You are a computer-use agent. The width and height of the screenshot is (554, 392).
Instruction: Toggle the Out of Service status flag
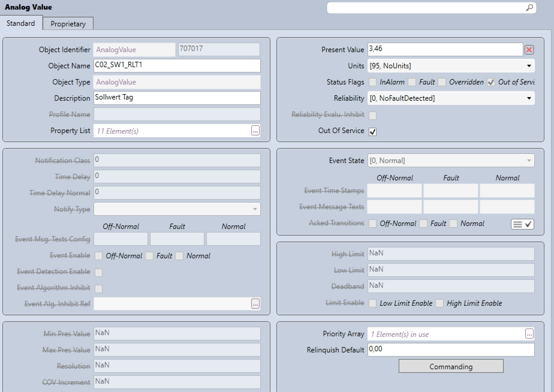[x=491, y=82]
